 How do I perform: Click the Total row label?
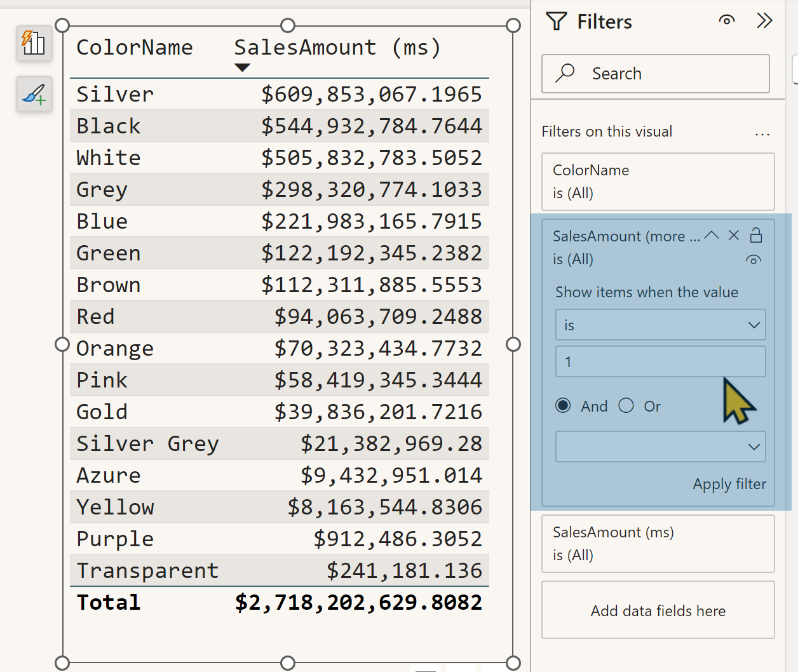[109, 602]
